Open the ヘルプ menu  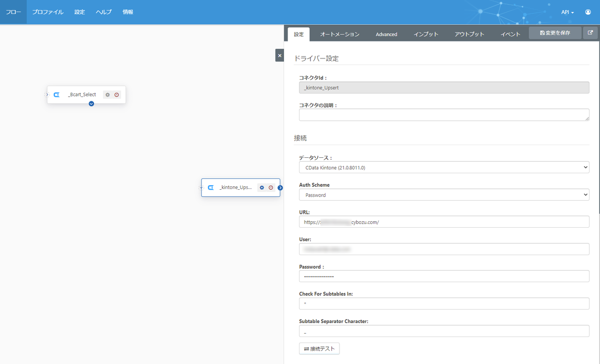(x=103, y=12)
